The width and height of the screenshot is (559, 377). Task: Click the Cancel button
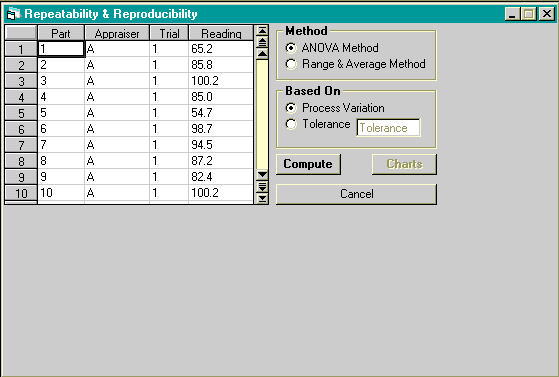356,194
